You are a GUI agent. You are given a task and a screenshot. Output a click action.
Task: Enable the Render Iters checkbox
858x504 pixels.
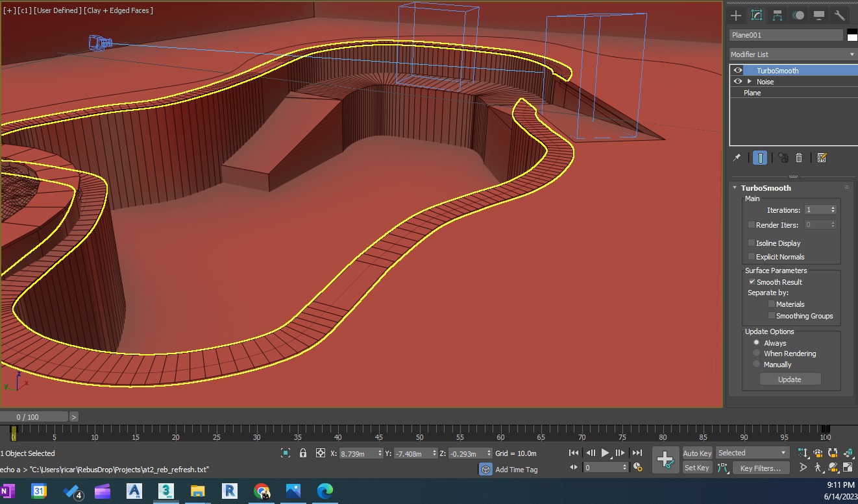[x=752, y=225]
